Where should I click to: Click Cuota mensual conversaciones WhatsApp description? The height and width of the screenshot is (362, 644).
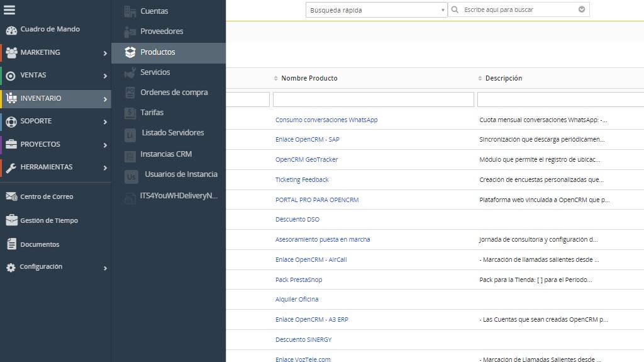(x=543, y=120)
